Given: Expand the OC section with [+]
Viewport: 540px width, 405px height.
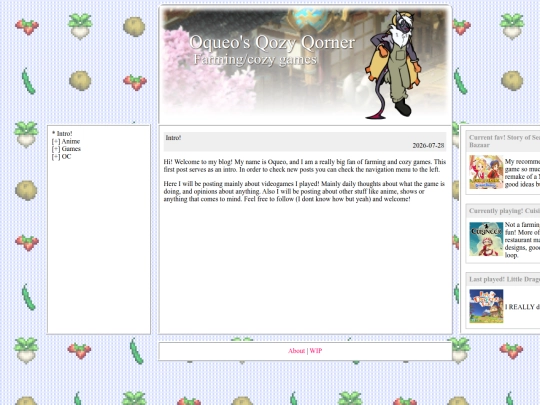Looking at the screenshot, I should (56, 157).
